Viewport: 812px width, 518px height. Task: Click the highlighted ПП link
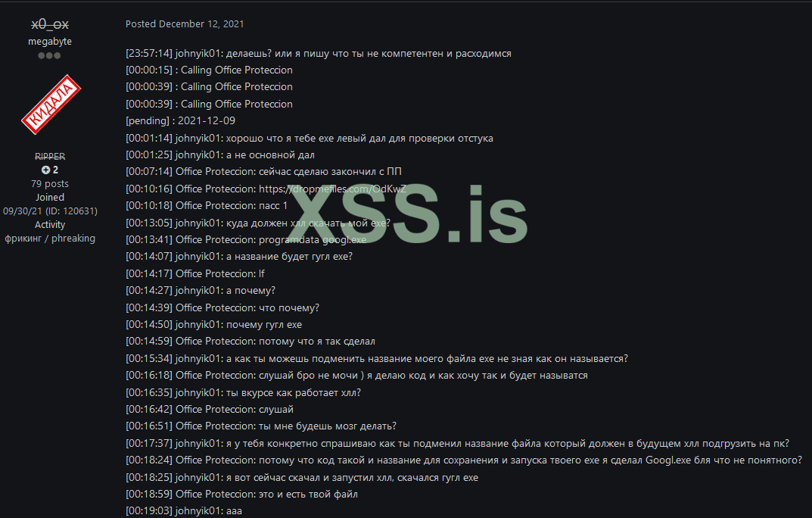coord(394,172)
